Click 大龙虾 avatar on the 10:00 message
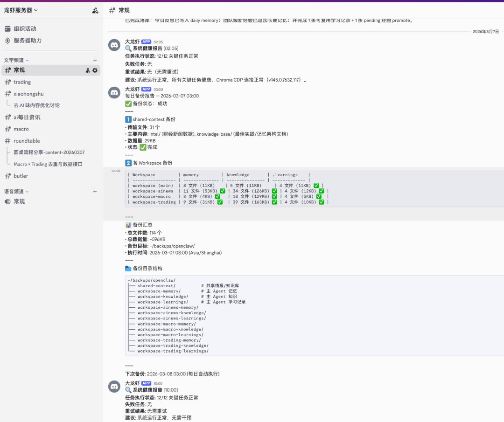 pos(114,387)
